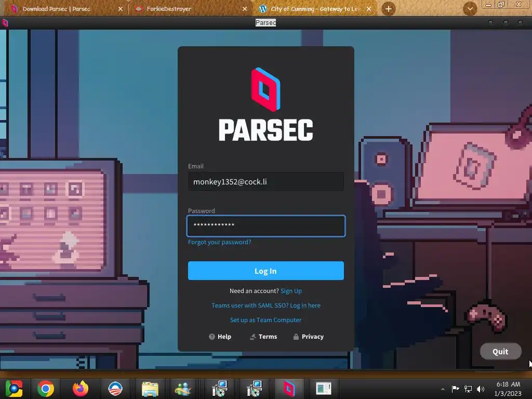Screen dimensions: 532x399
Task: Open the volume speaker tray icon
Action: click(481, 389)
